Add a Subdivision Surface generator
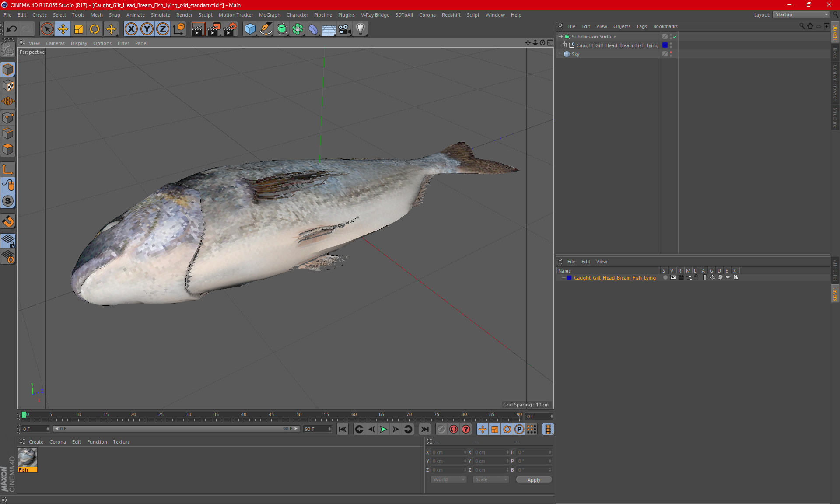The image size is (840, 504). 282,29
